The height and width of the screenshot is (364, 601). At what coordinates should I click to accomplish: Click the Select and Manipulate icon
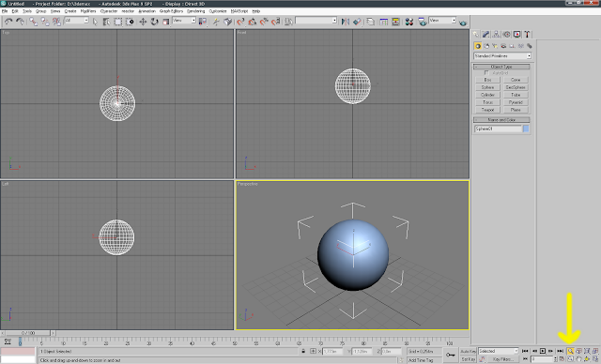click(216, 22)
